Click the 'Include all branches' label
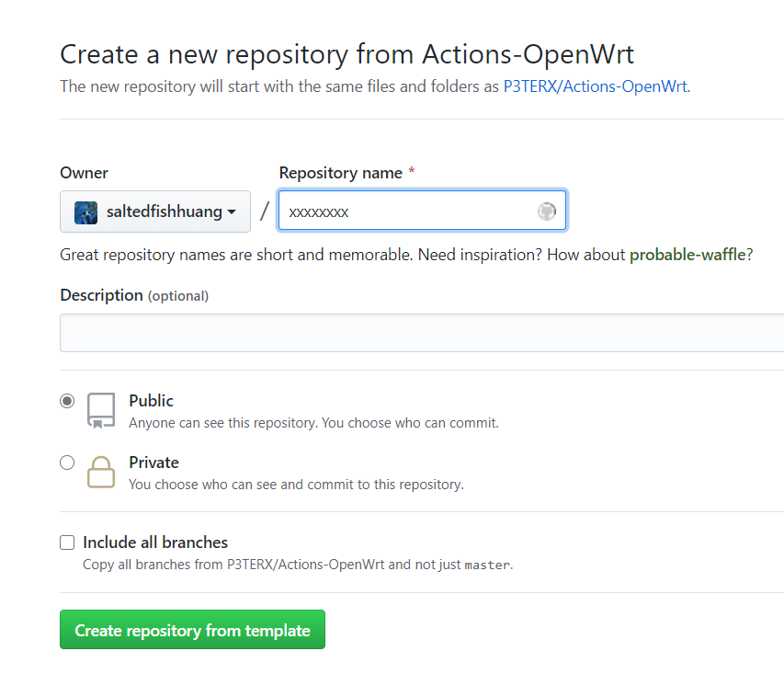784x674 pixels. [155, 543]
